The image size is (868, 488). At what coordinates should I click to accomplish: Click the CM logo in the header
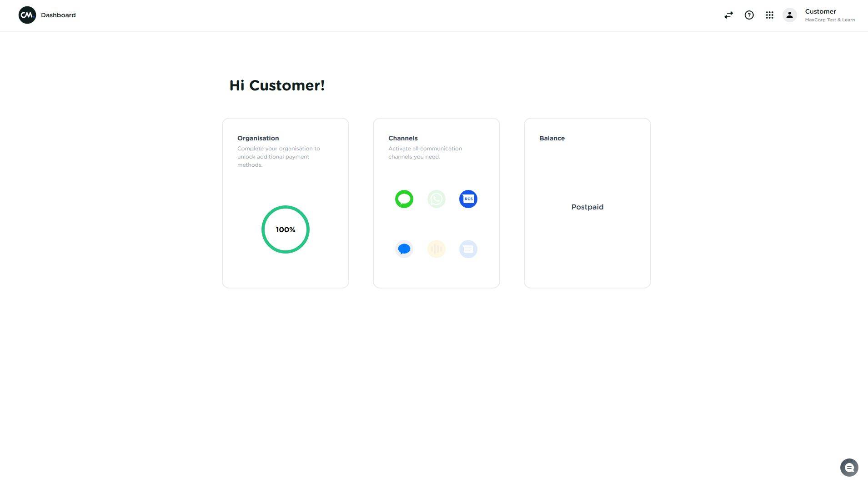(x=27, y=15)
